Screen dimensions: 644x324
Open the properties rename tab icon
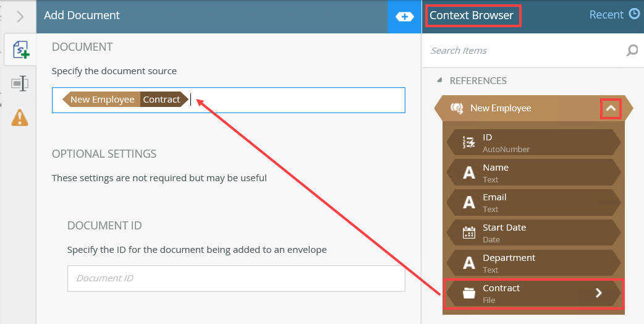(x=20, y=83)
